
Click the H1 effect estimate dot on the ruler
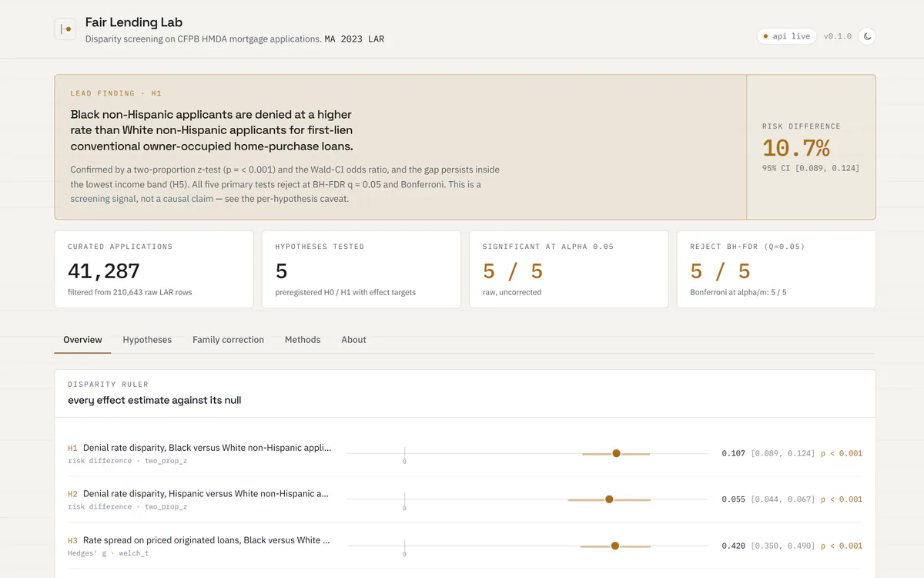pyautogui.click(x=616, y=453)
